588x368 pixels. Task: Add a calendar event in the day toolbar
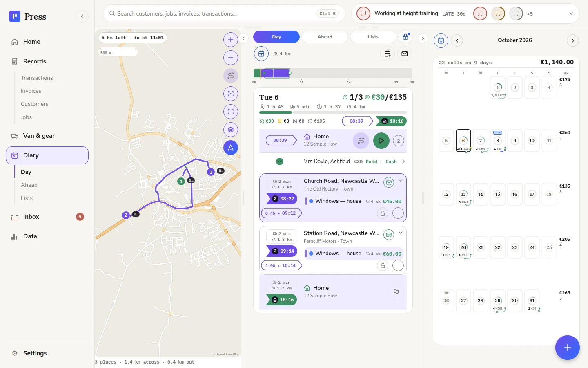point(388,54)
